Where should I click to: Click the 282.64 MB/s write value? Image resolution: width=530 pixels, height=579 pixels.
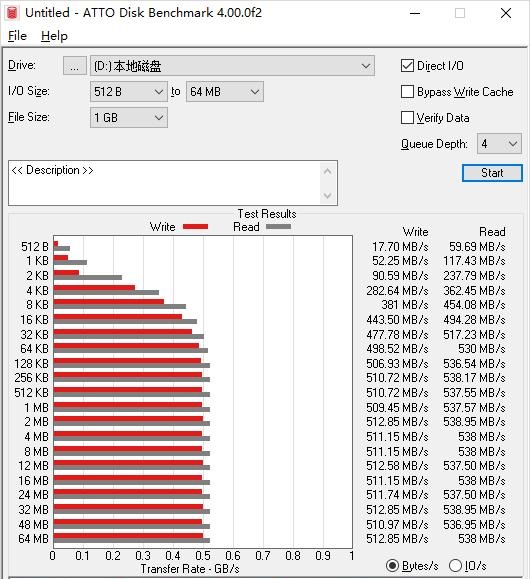tap(397, 291)
